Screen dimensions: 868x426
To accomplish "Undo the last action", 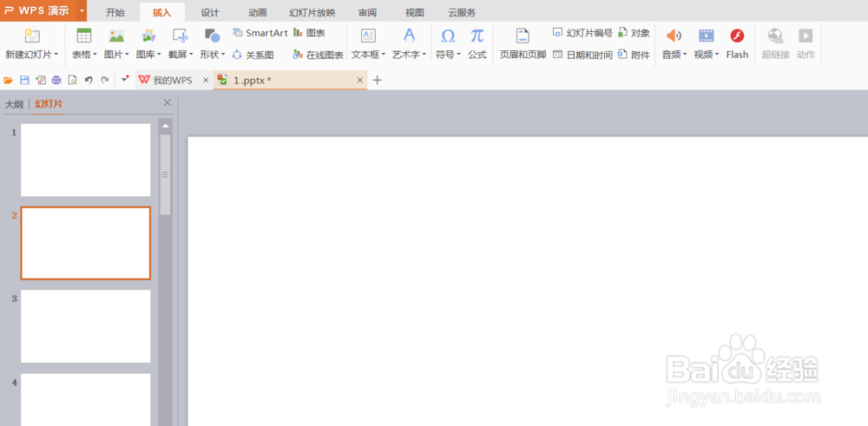I will click(88, 80).
